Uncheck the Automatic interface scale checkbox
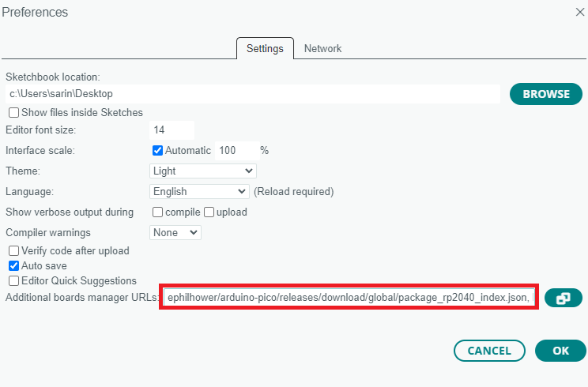This screenshot has width=588, height=387. (158, 150)
